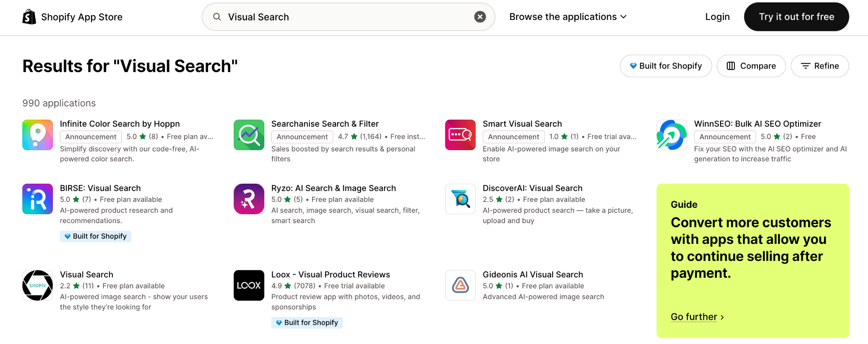Expand the Browse the applications menu
This screenshot has height=344, width=868.
click(568, 17)
